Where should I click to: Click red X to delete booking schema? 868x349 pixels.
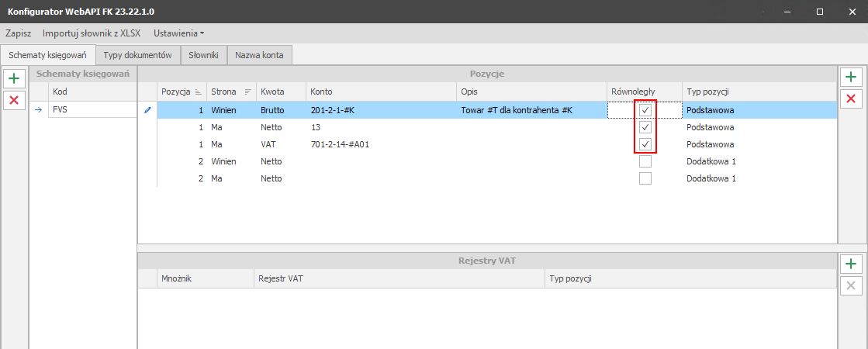14,99
